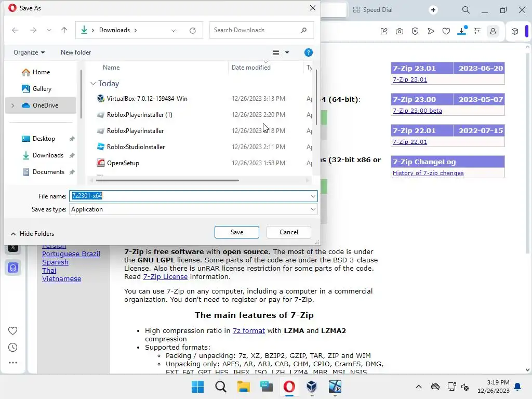This screenshot has height=399, width=532.
Task: Sort files by Name column
Action: pos(111,67)
